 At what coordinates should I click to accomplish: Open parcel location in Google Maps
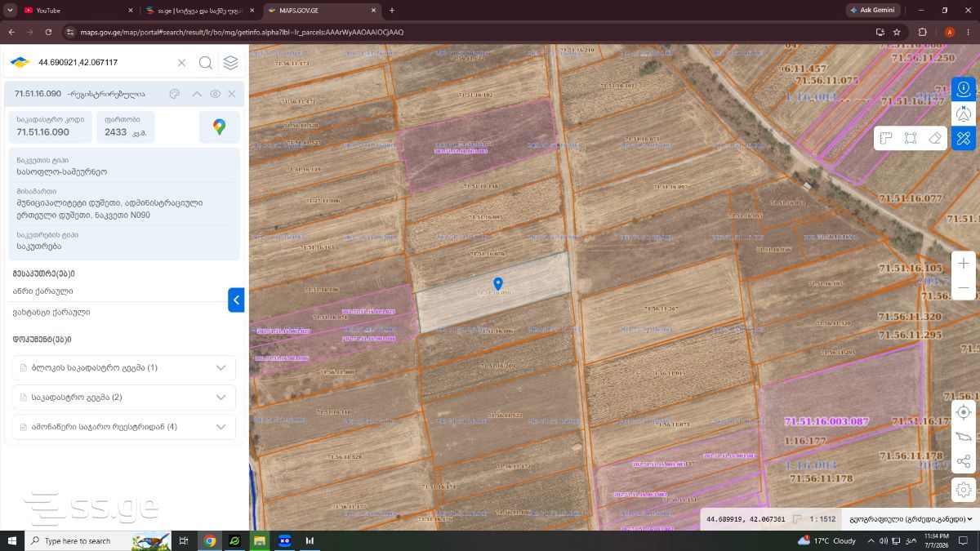click(x=219, y=127)
